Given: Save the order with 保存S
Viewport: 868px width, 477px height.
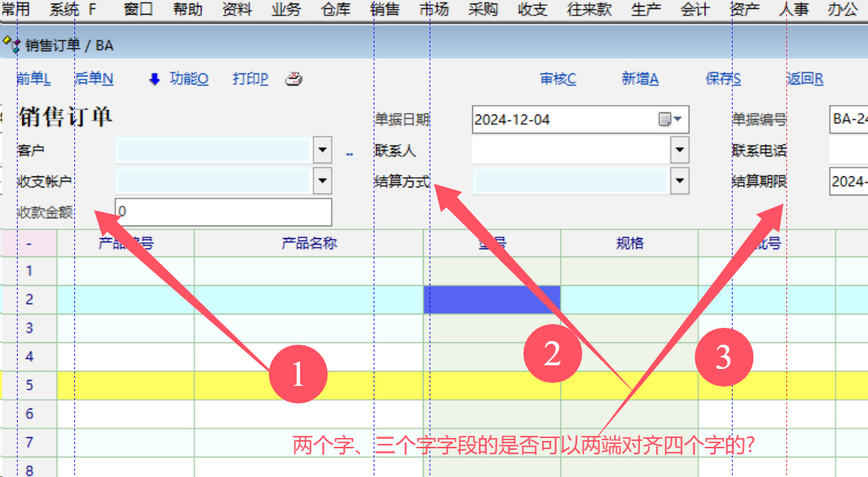Looking at the screenshot, I should pos(723,79).
